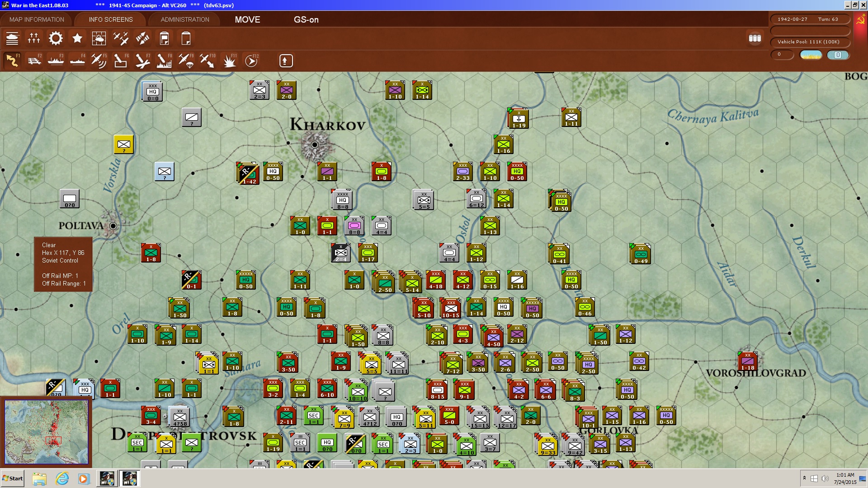The height and width of the screenshot is (488, 868).
Task: Select the unit stack labeled 5-14
Action: 411,282
